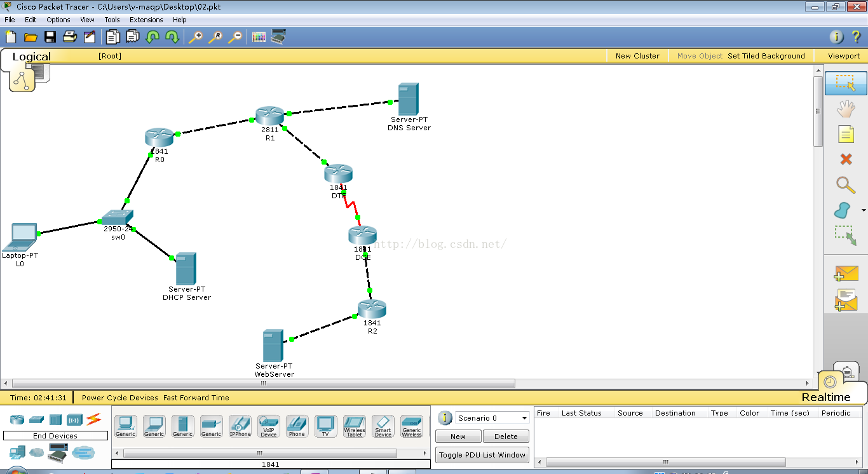
Task: Choose the Select tool in right panel
Action: click(x=846, y=83)
